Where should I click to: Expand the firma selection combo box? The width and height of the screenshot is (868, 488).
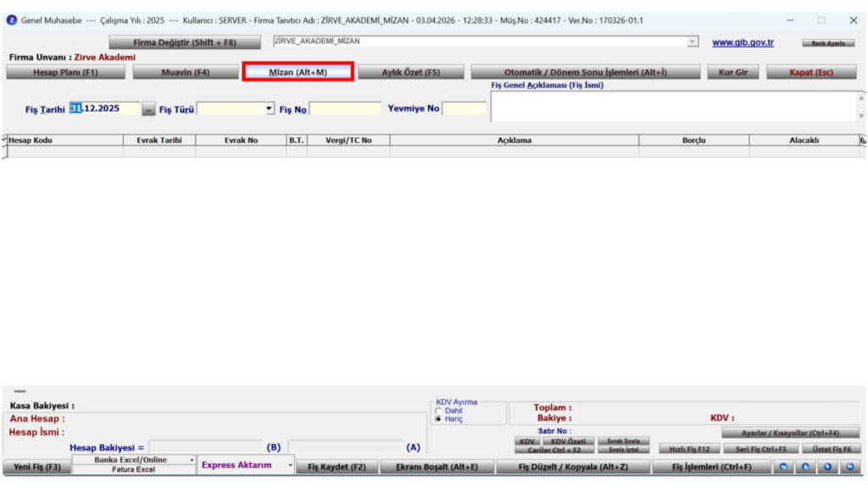(x=692, y=42)
